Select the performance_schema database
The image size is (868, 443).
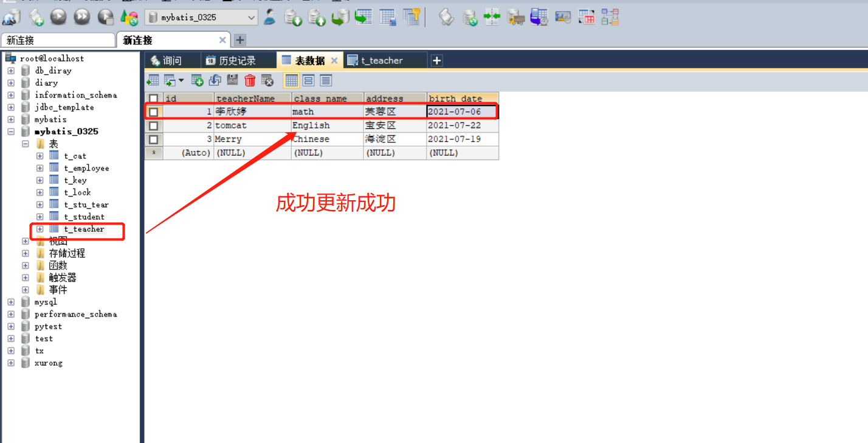pyautogui.click(x=76, y=314)
